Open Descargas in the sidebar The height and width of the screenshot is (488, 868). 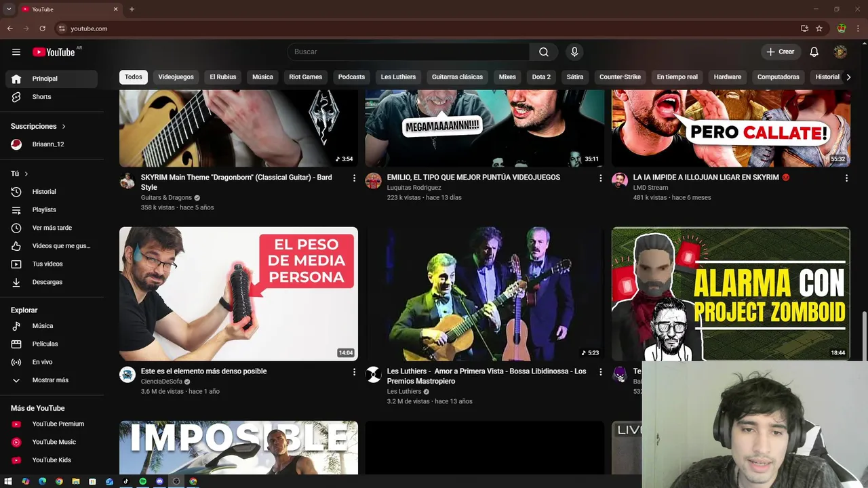[52, 282]
